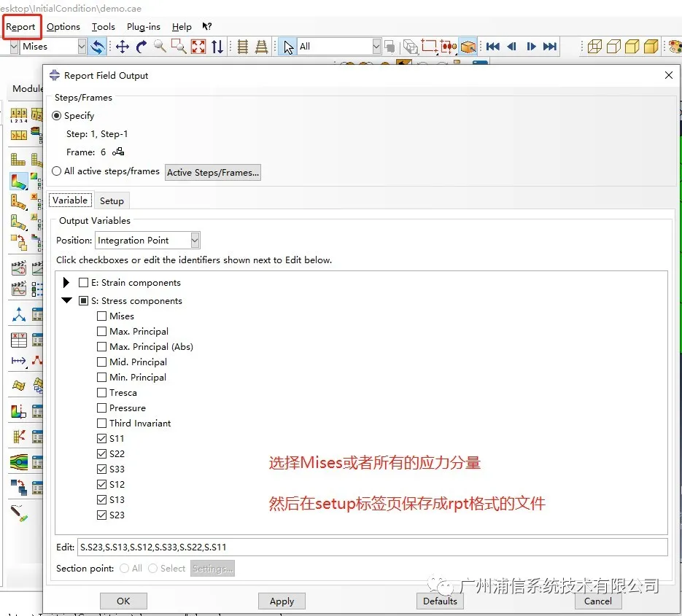Uncheck the S11 component

[x=102, y=438]
